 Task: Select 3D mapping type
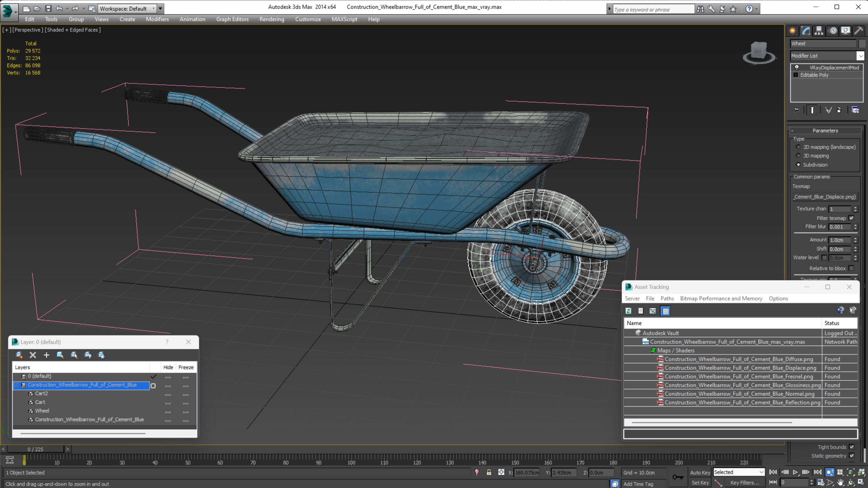coord(798,156)
